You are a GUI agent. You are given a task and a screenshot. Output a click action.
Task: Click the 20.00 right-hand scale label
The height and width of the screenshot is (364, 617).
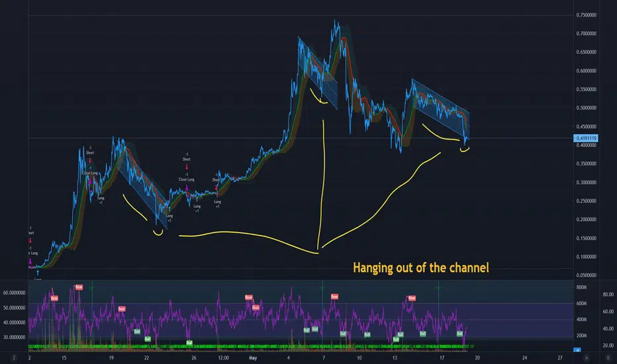[608, 345]
